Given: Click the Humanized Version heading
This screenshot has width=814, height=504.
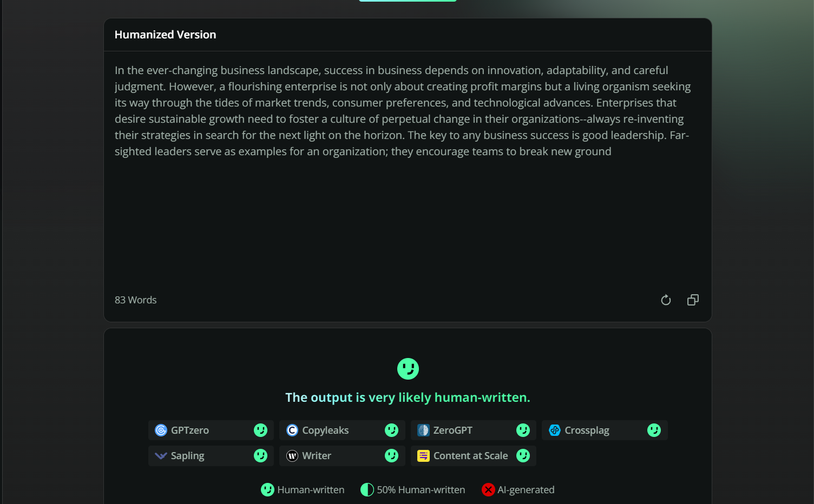Looking at the screenshot, I should click(165, 35).
